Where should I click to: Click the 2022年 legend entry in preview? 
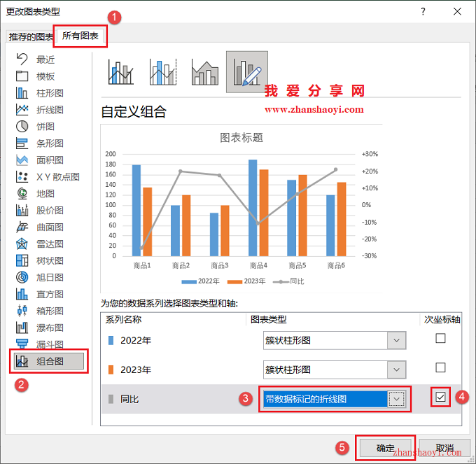(x=200, y=281)
